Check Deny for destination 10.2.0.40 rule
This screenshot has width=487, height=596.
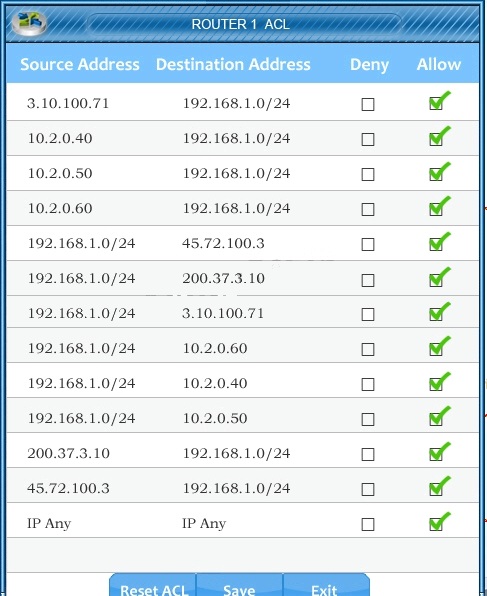coord(368,384)
